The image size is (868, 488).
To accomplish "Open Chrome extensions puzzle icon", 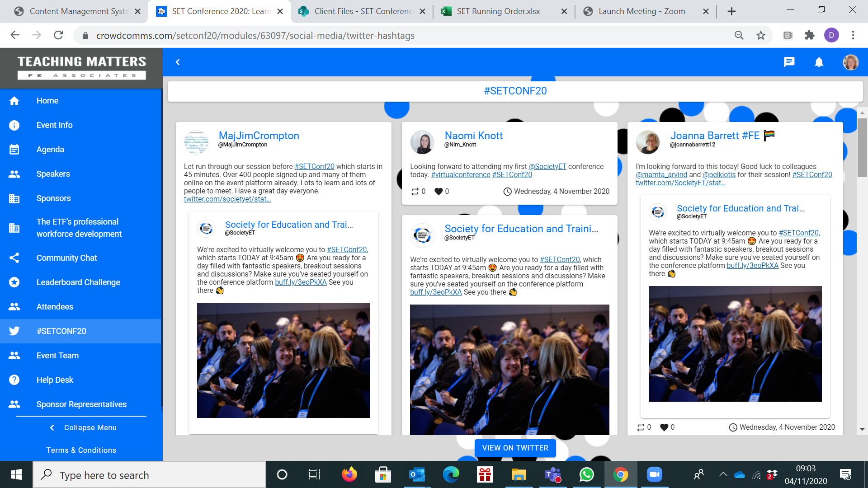I will point(810,35).
